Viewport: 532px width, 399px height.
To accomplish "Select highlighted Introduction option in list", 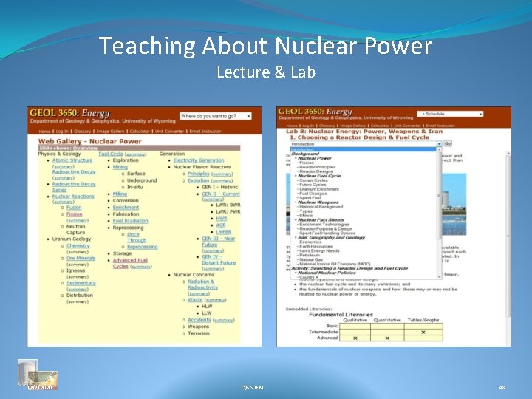I will pyautogui.click(x=364, y=149).
